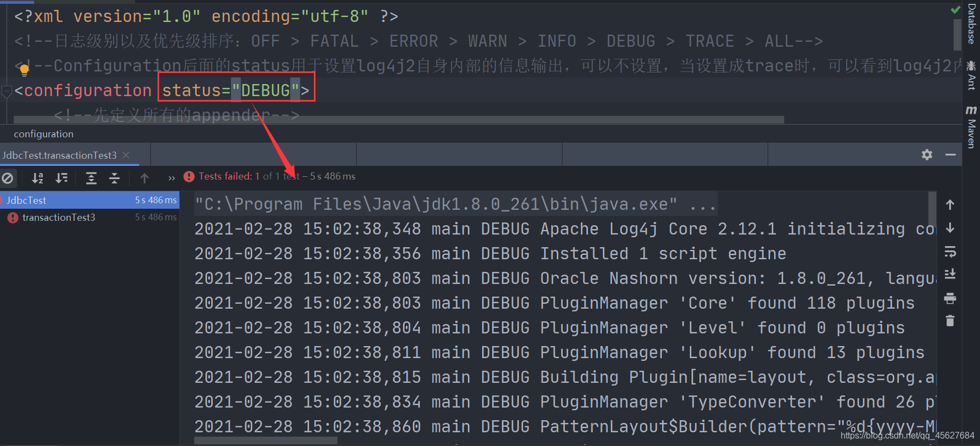Click the "DEBUG" status value in editor
Screen dimensions: 980x446
(x=266, y=90)
